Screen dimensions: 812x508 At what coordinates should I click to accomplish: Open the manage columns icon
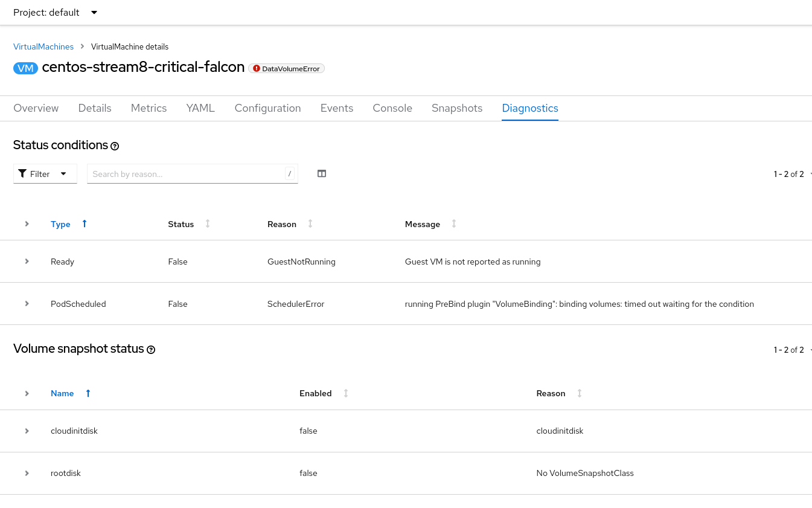click(x=322, y=174)
